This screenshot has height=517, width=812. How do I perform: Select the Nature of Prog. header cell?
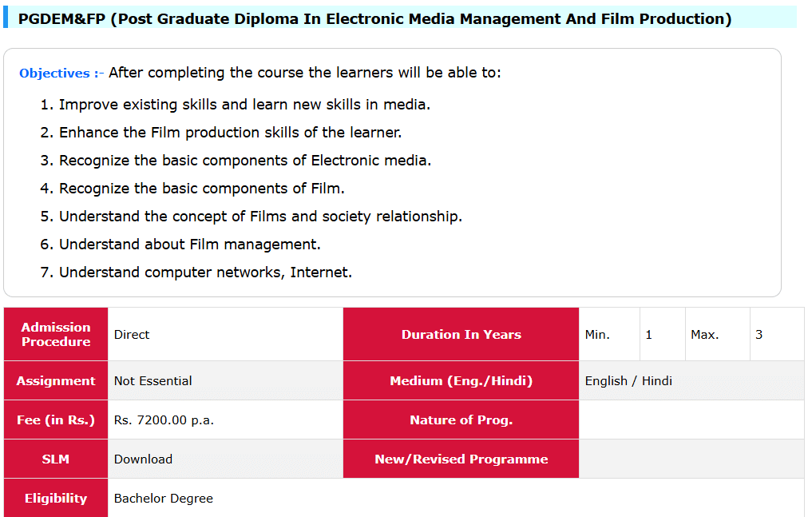tap(461, 420)
